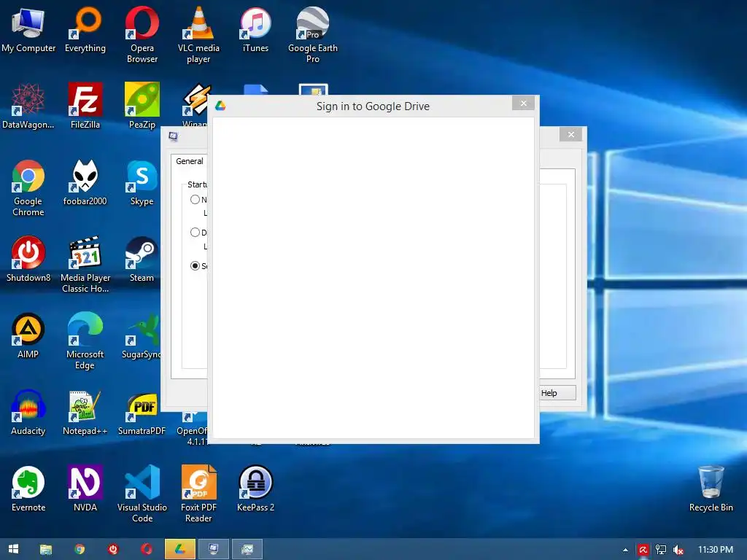Open Opera from the taskbar
The height and width of the screenshot is (560, 747).
click(146, 550)
